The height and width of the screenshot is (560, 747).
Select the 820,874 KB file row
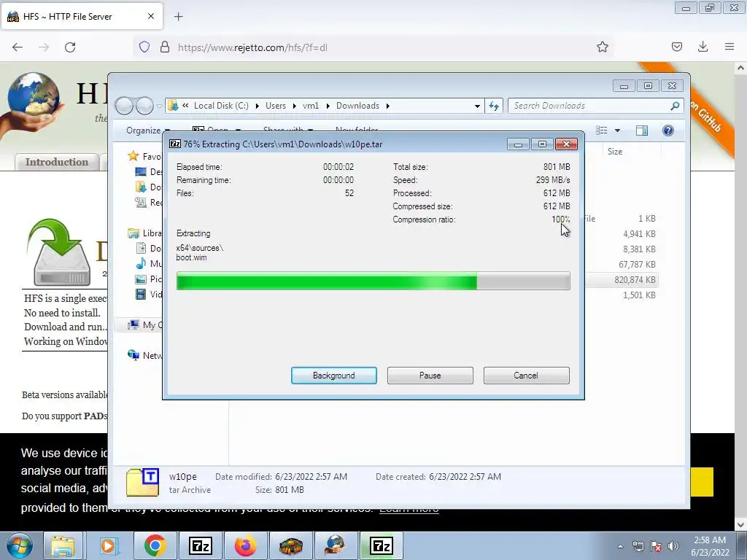622,279
